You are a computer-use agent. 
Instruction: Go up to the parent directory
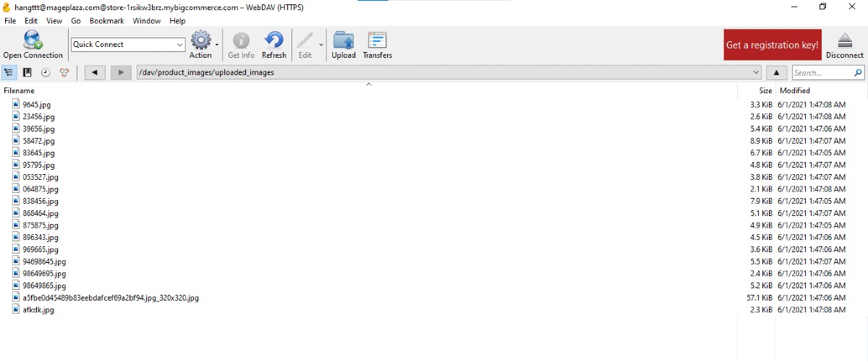pos(776,72)
